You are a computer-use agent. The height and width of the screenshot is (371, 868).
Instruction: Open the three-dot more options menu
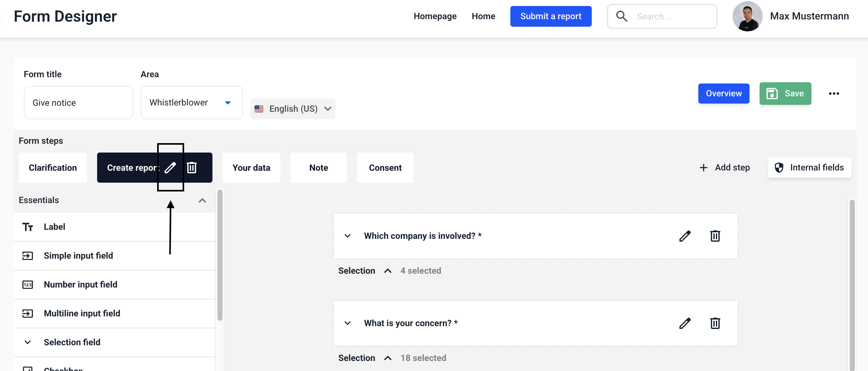tap(834, 94)
